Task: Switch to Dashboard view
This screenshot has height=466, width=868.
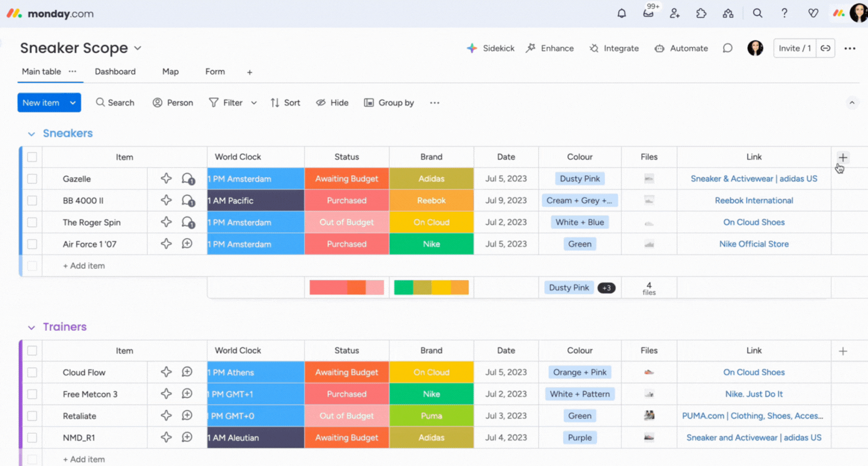Action: [x=115, y=72]
